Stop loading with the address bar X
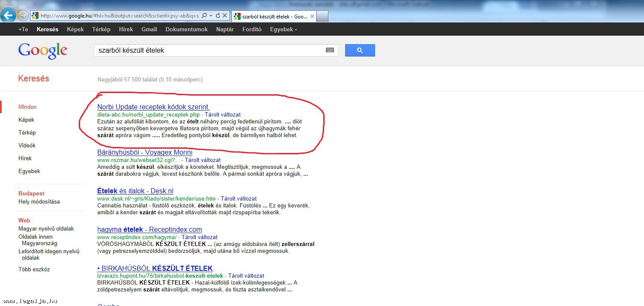The image size is (644, 306). [x=225, y=16]
